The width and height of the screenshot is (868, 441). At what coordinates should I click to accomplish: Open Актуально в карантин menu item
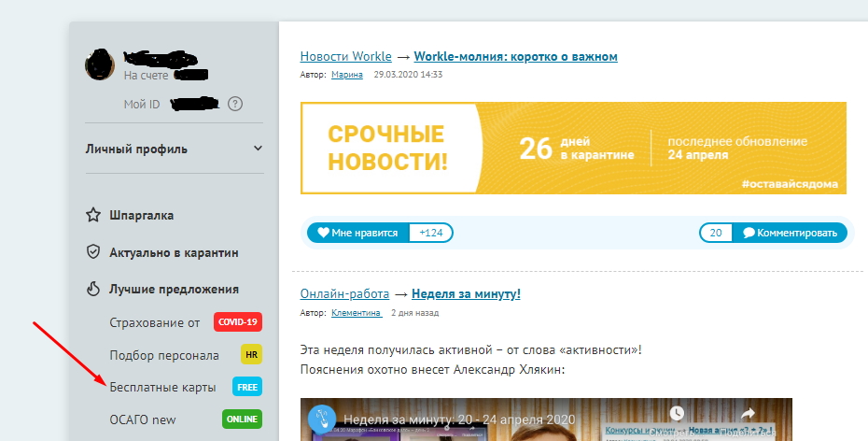click(174, 252)
